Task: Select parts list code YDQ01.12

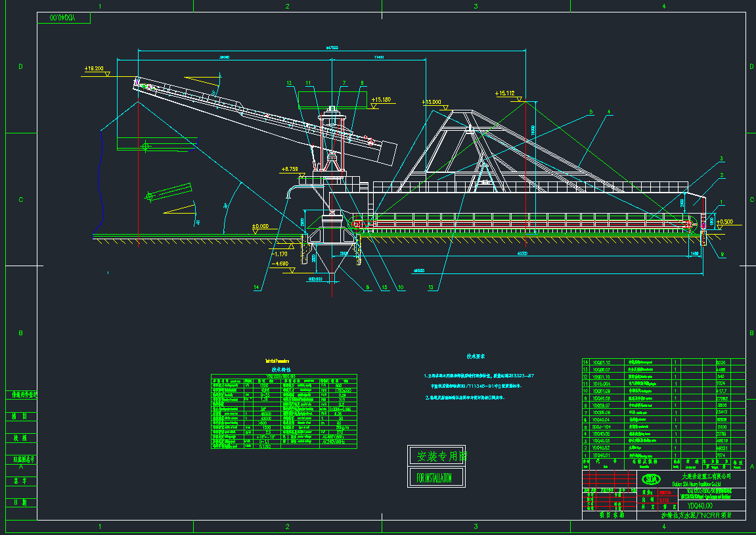Action: [x=601, y=362]
